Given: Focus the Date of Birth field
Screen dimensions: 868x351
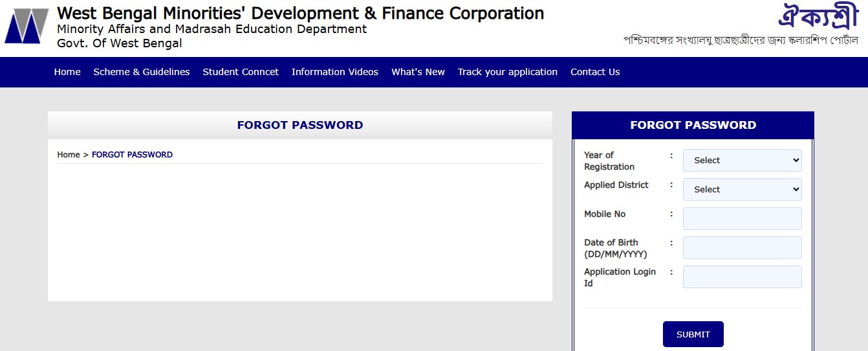Looking at the screenshot, I should click(x=742, y=247).
